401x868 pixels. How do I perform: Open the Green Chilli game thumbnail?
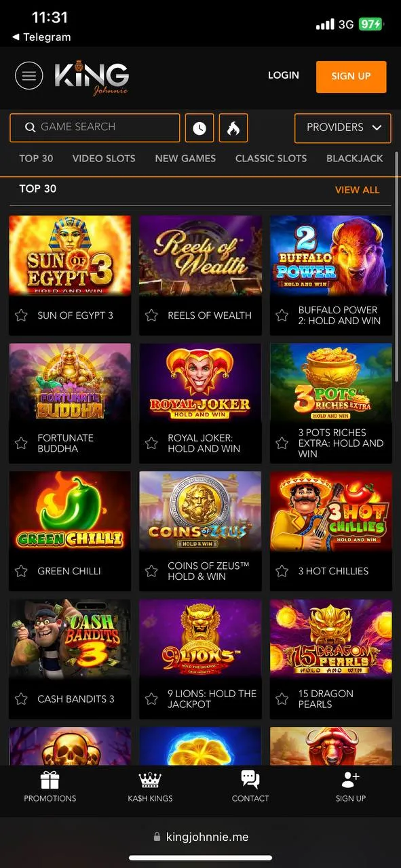(x=70, y=511)
